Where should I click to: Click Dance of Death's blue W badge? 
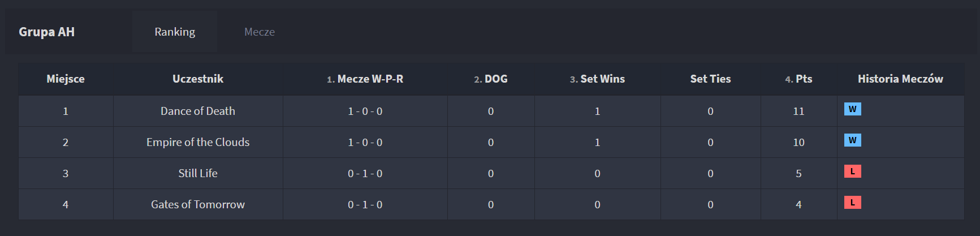click(x=852, y=109)
